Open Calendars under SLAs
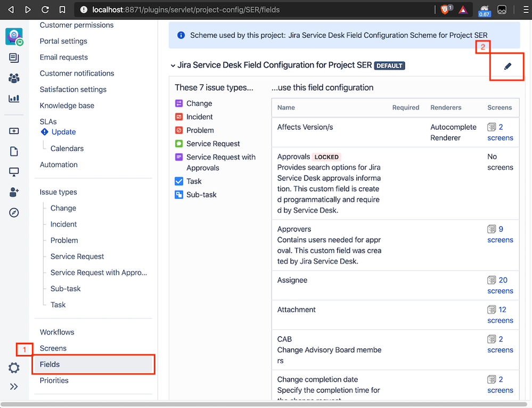 point(67,148)
